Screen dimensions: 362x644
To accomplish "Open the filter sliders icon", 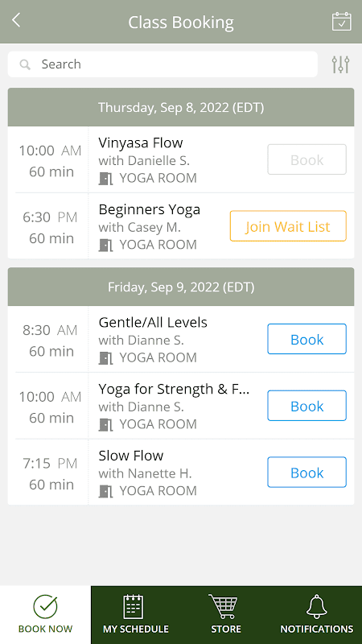I will (340, 64).
